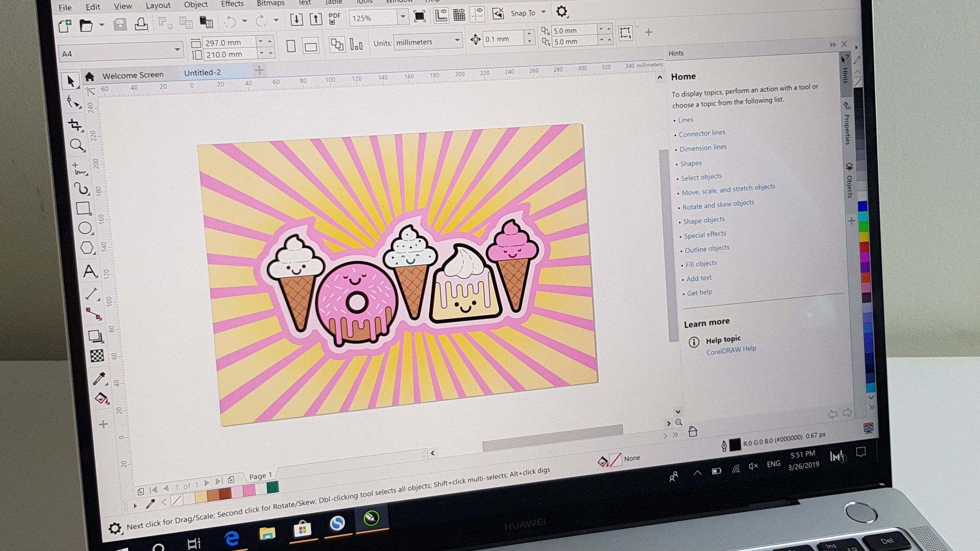Toggle portrait page orientation

pyautogui.click(x=291, y=46)
